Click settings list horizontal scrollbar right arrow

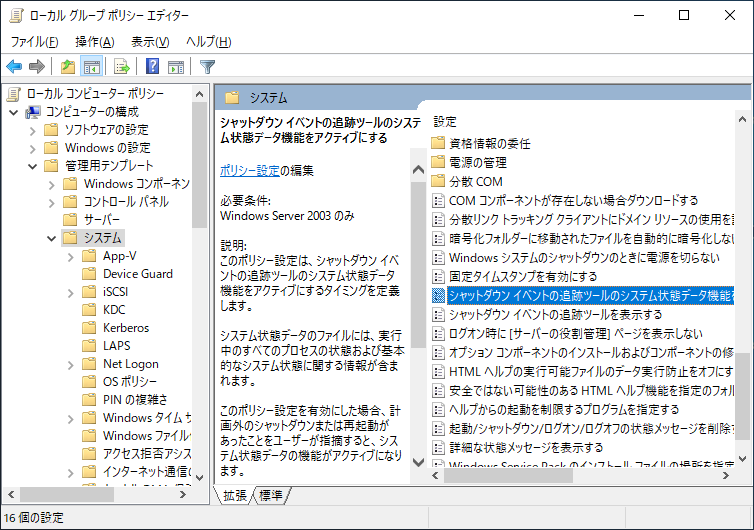tap(726, 476)
